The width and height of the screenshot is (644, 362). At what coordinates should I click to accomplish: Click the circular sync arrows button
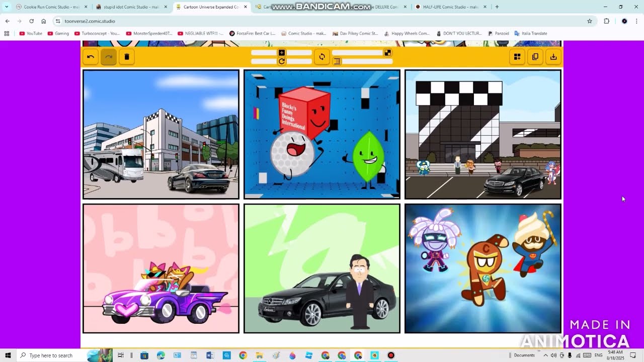[322, 57]
